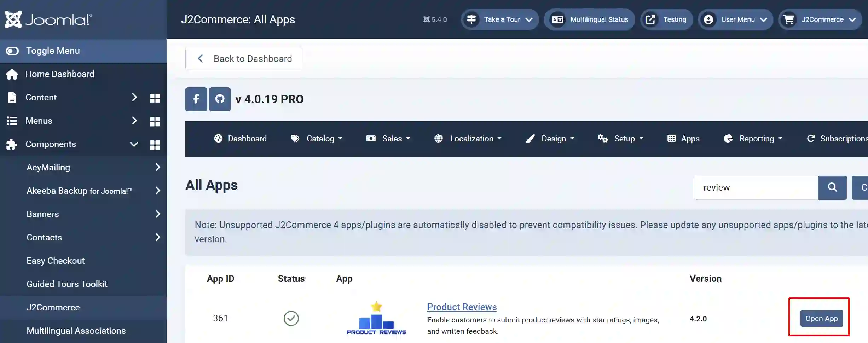The width and height of the screenshot is (868, 343).
Task: Click the Status column header
Action: click(291, 279)
